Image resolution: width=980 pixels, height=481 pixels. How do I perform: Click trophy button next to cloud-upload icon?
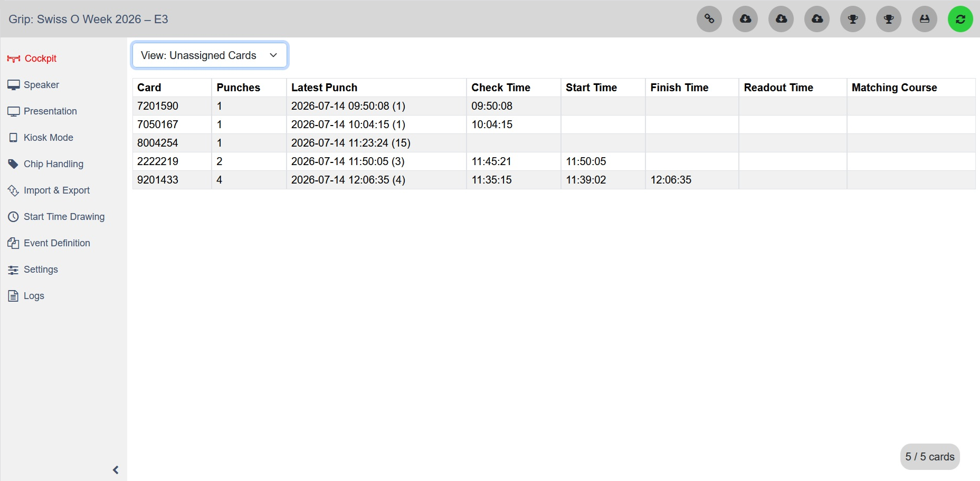tap(853, 19)
